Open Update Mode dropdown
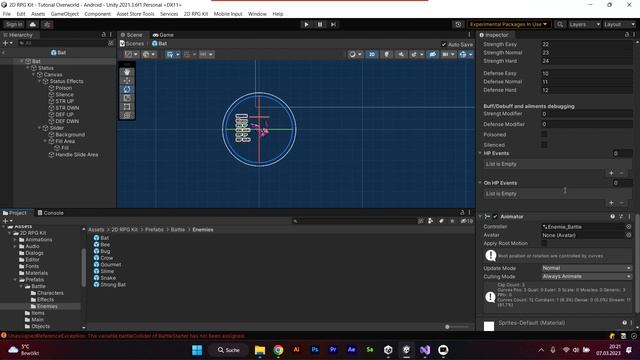 click(x=587, y=268)
